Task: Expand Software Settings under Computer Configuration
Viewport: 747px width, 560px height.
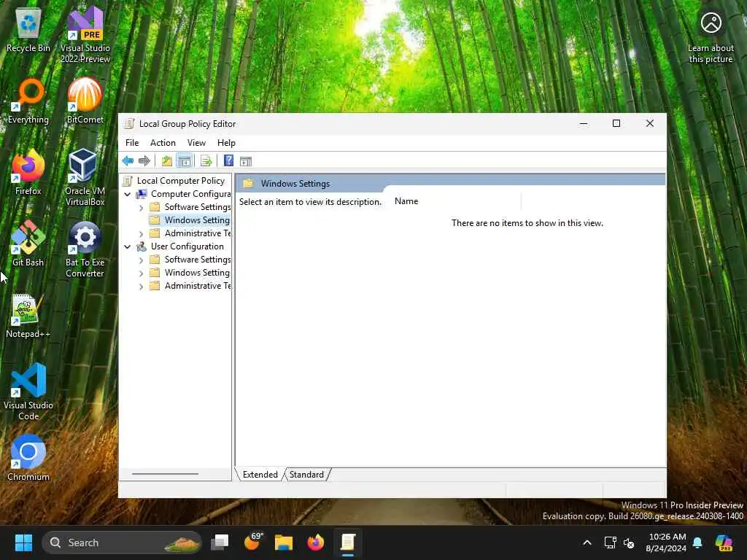Action: (x=141, y=208)
